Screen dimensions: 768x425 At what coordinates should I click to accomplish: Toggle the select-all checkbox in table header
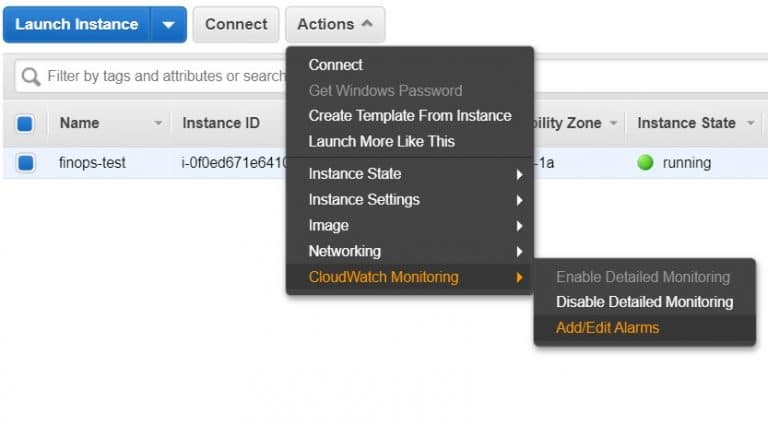25,123
